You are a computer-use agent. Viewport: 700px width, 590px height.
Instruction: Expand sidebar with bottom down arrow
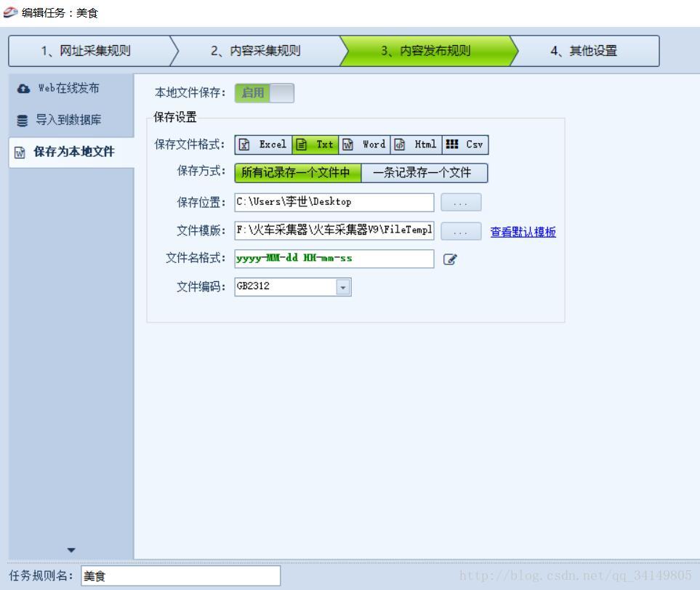(x=71, y=550)
